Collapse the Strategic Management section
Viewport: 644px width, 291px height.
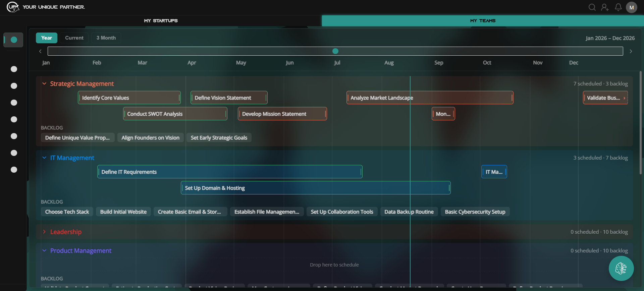[x=44, y=83]
